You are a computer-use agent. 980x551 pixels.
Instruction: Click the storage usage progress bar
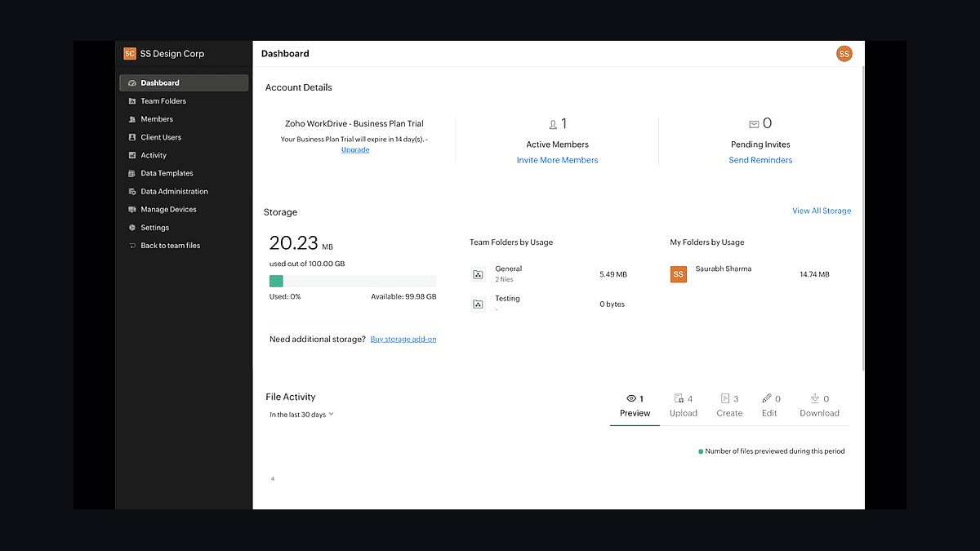353,281
